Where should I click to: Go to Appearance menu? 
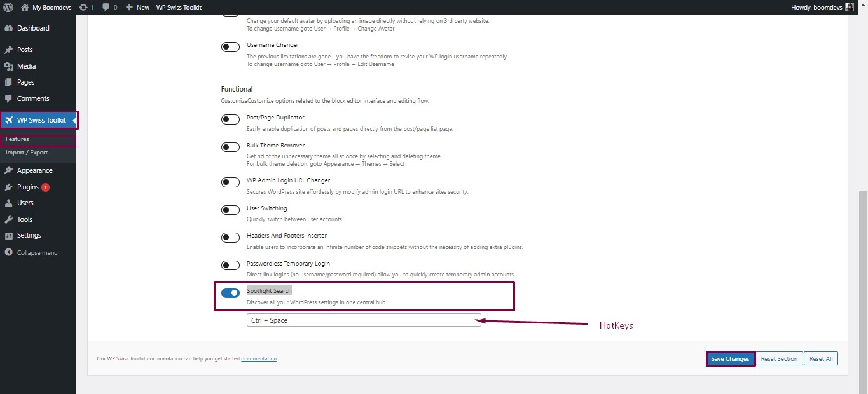[x=35, y=170]
